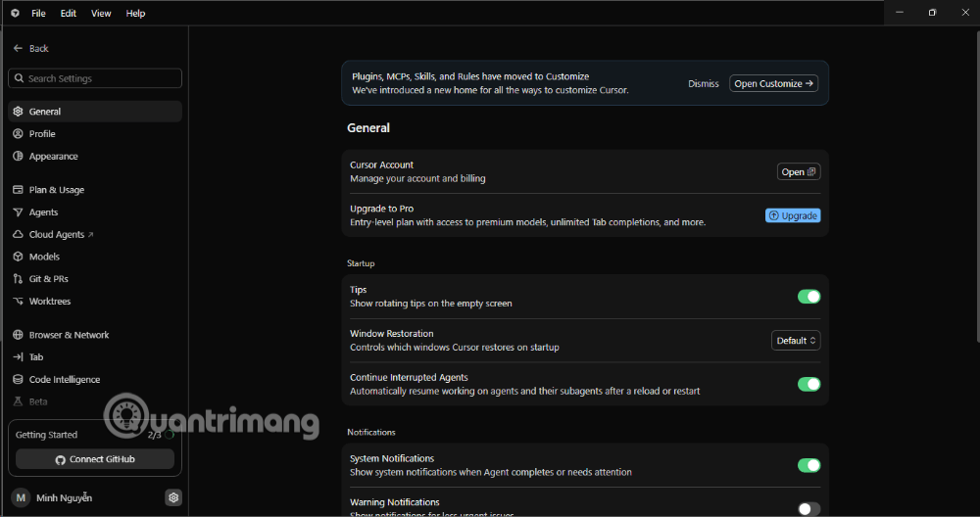Click the magnifier icon in Search Settings
This screenshot has width=980, height=517.
(x=19, y=78)
